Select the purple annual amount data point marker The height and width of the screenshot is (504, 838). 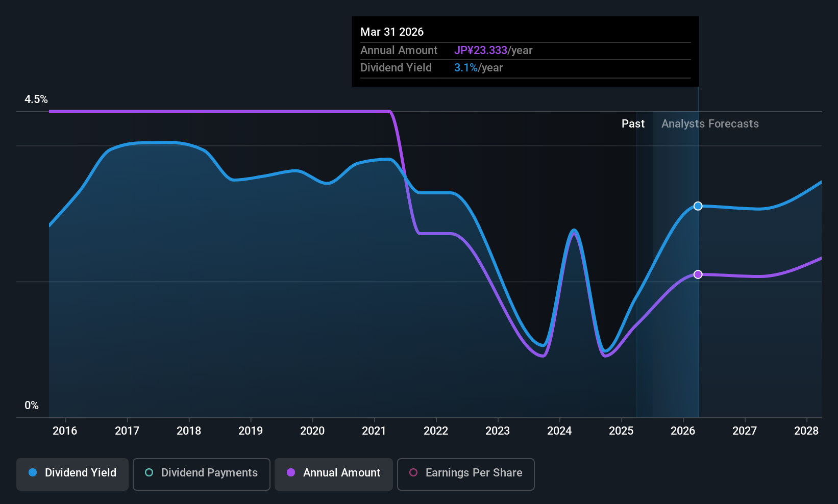(x=698, y=274)
